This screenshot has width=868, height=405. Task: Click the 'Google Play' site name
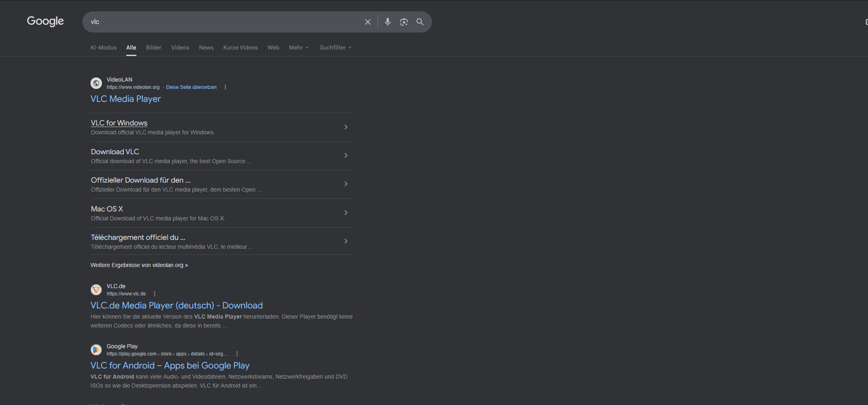pos(122,346)
